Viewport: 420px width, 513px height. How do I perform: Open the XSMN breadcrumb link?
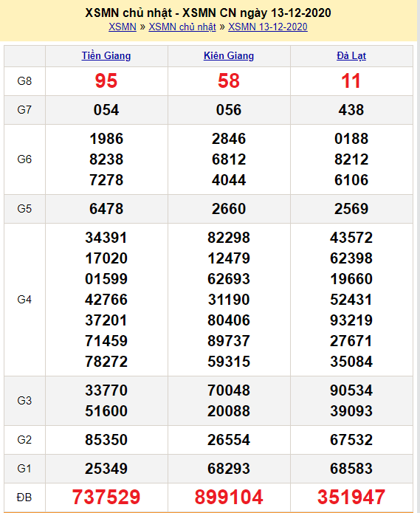click(123, 27)
